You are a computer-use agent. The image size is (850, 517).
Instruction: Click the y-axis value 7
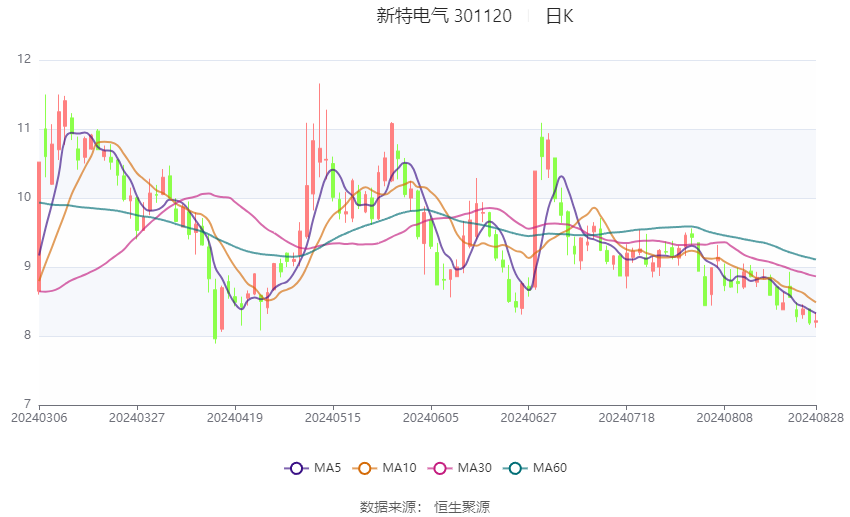click(x=27, y=404)
